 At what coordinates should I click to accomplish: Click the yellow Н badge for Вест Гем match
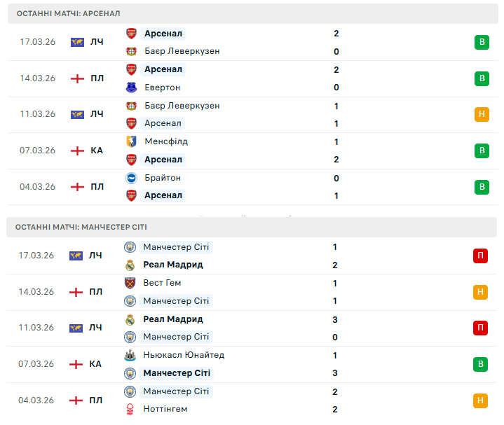[x=480, y=292]
